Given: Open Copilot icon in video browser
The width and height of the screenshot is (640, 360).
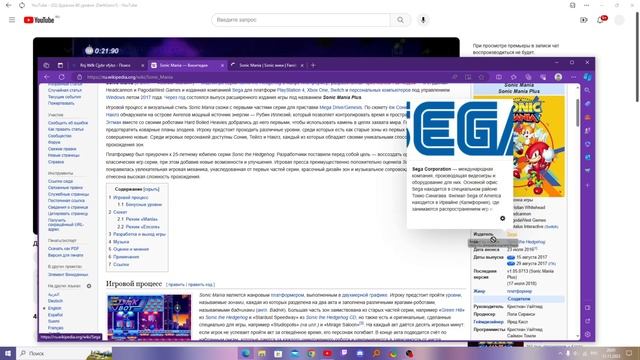Looking at the screenshot, I should tap(587, 77).
